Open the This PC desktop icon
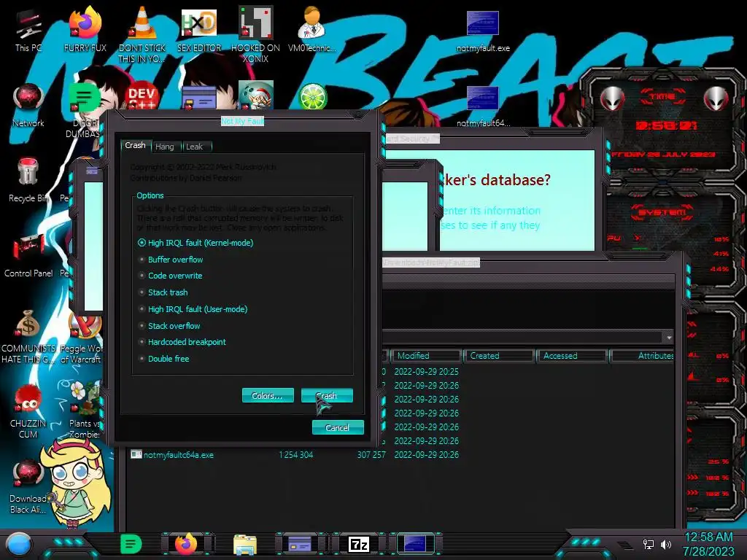Viewport: 747px width, 560px height. pos(28,31)
